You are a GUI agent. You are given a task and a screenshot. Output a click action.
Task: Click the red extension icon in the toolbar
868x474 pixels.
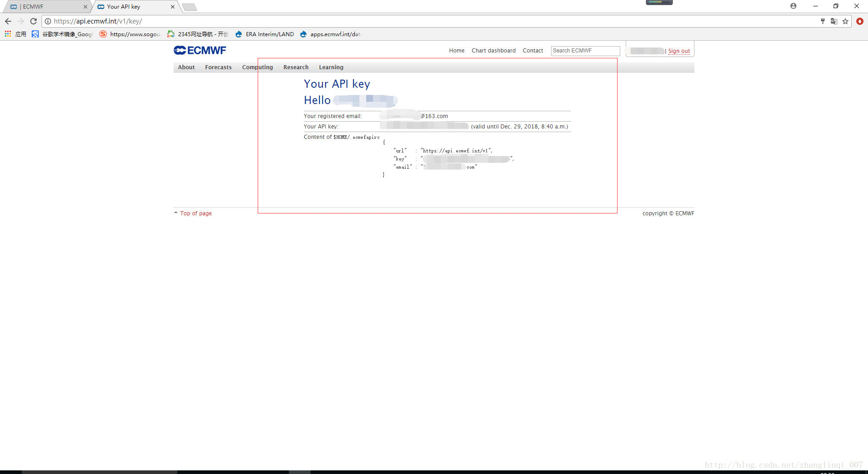(x=860, y=21)
